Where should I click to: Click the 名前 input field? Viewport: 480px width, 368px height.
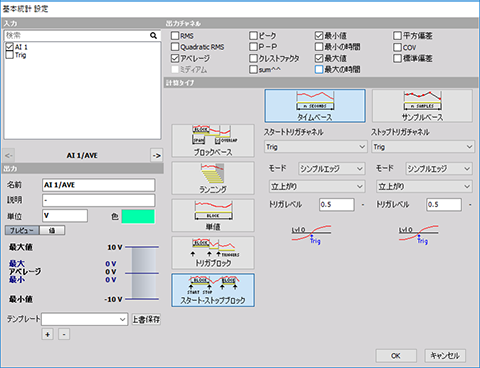click(x=99, y=185)
